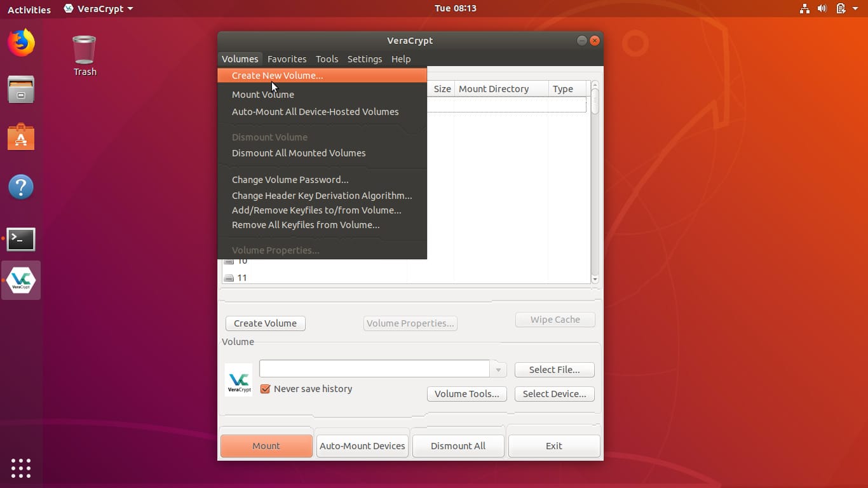Show Applications grid icon
The width and height of the screenshot is (868, 488).
point(21,468)
